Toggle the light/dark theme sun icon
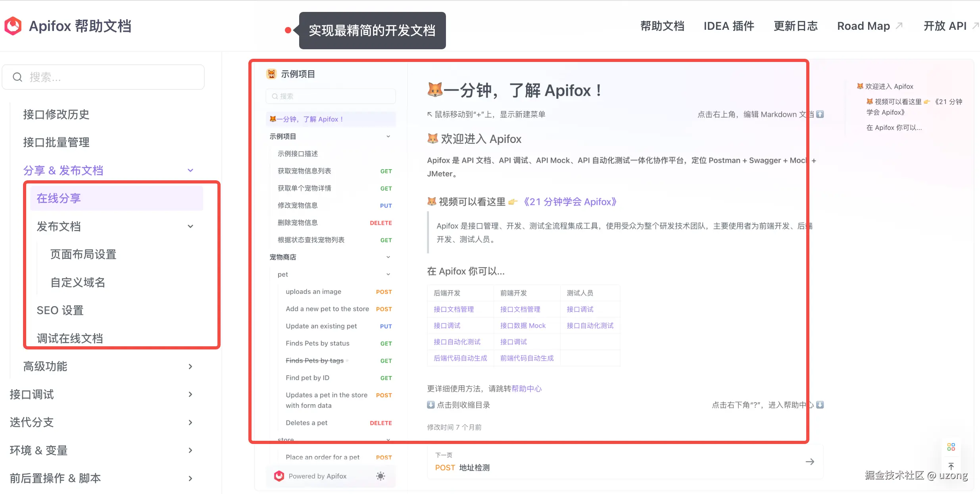 tap(380, 476)
